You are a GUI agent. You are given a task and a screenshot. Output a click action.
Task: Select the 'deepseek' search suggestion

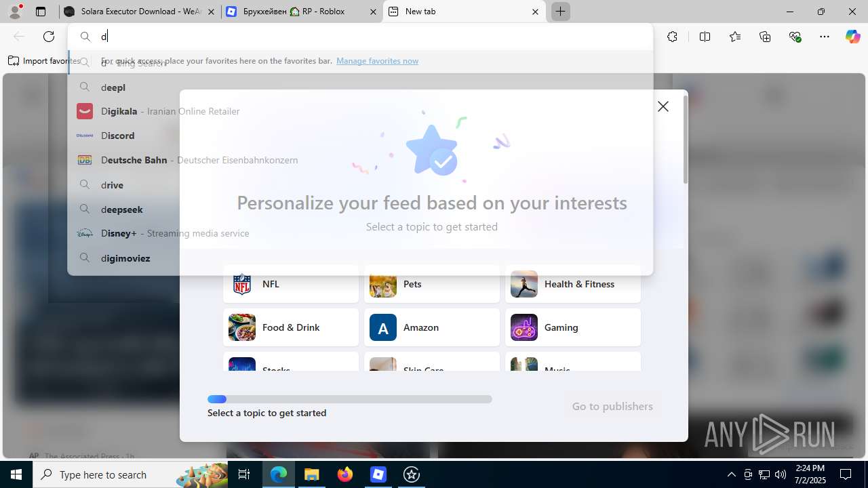(360, 209)
